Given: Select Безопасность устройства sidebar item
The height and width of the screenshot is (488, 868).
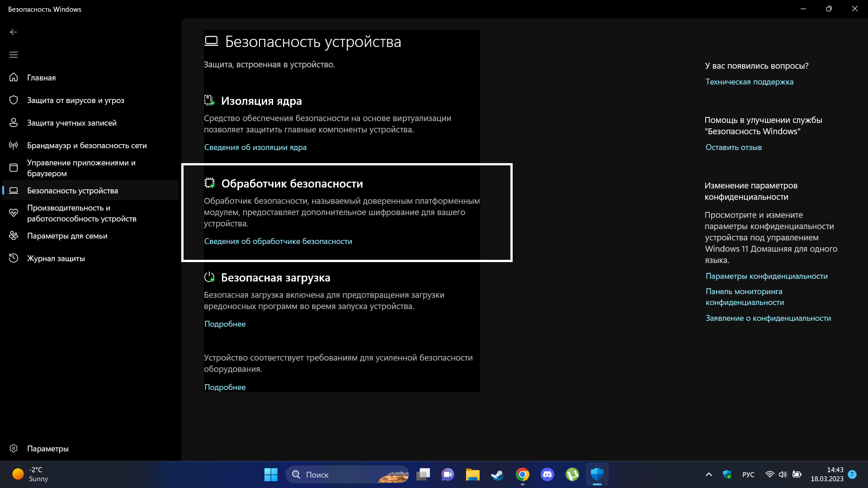Looking at the screenshot, I should pos(90,190).
